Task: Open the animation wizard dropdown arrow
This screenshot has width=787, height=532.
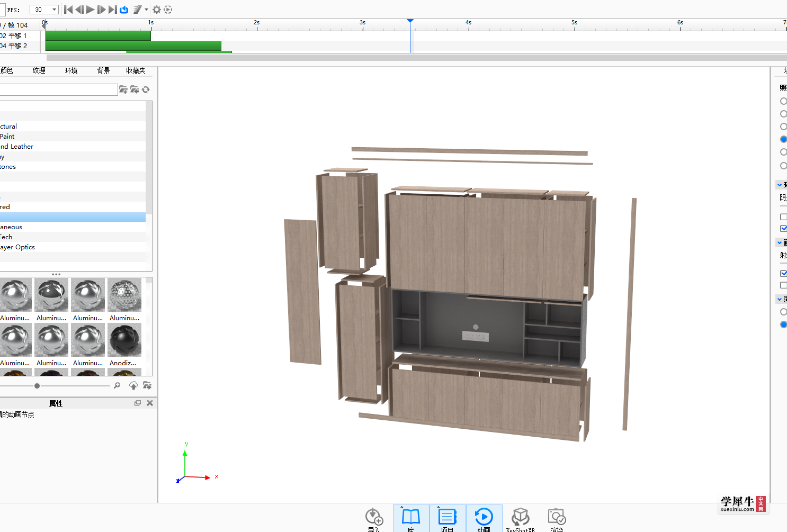Action: [x=147, y=10]
